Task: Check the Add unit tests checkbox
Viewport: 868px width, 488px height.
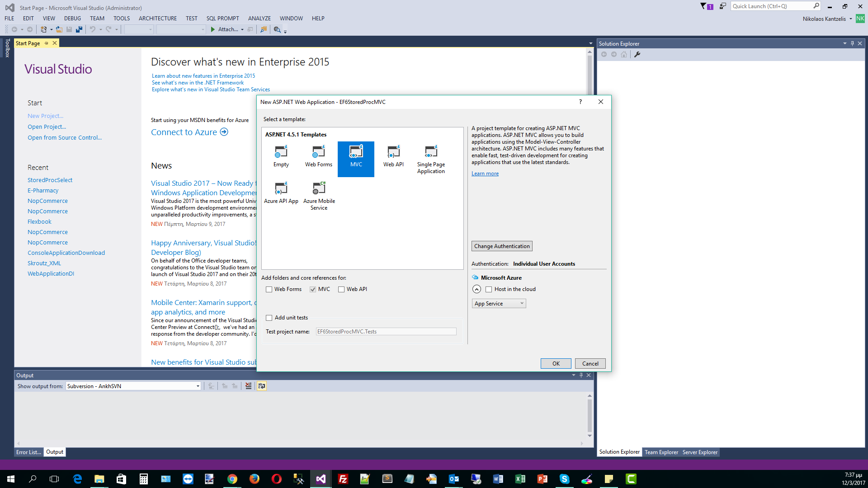Action: pyautogui.click(x=269, y=318)
